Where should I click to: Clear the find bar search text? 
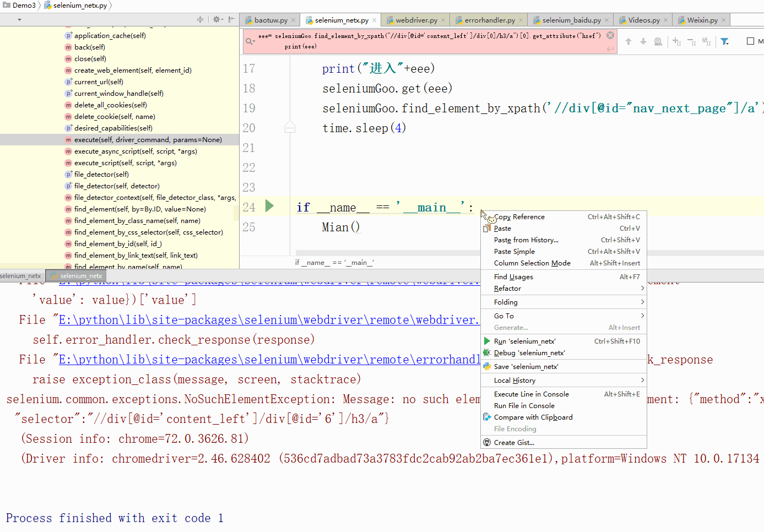point(610,35)
